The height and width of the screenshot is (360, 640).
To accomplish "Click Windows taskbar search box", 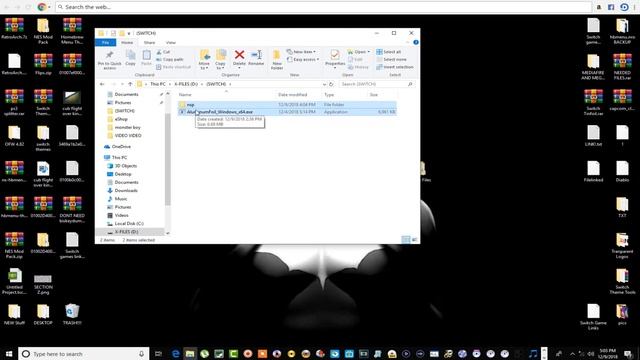I will tap(83, 353).
